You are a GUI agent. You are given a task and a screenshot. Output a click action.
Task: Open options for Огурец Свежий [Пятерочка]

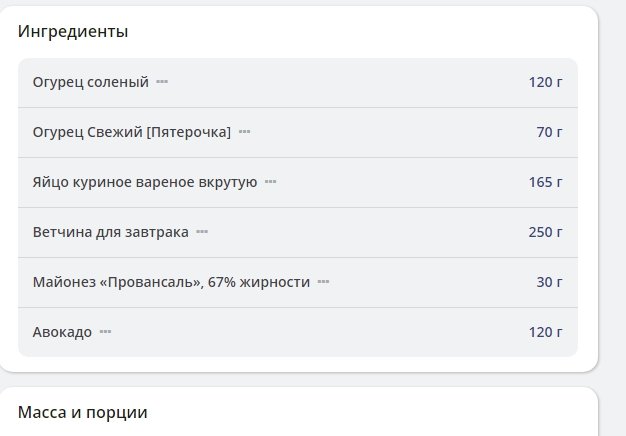(244, 132)
